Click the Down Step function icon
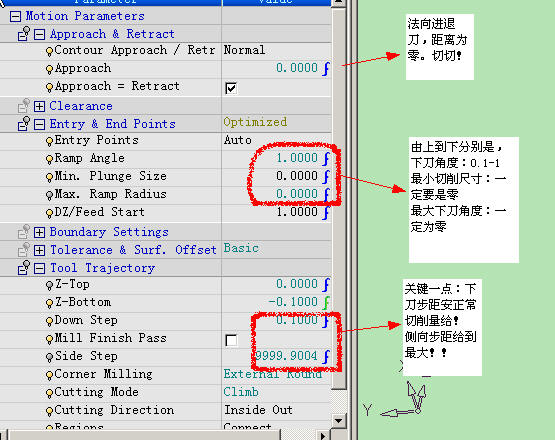 point(326,320)
